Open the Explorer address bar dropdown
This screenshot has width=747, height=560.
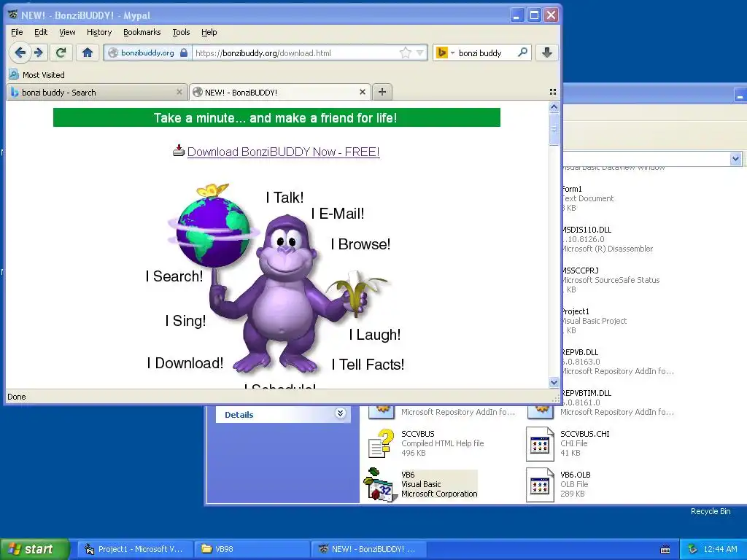[735, 158]
